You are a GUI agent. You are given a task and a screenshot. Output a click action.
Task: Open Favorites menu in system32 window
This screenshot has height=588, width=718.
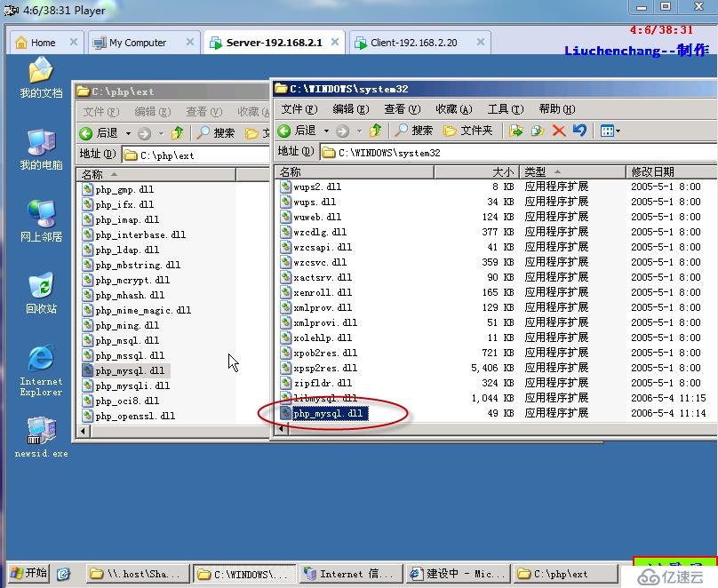pyautogui.click(x=454, y=109)
